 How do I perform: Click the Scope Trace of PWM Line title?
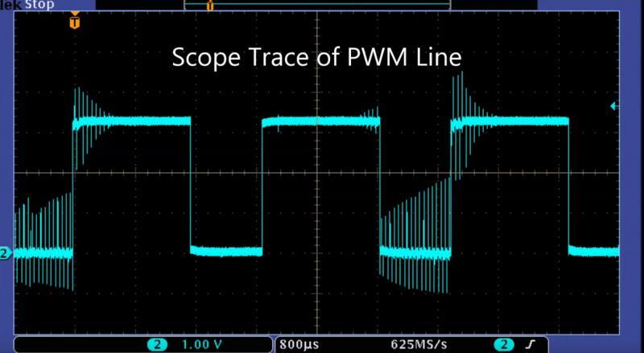coord(318,58)
